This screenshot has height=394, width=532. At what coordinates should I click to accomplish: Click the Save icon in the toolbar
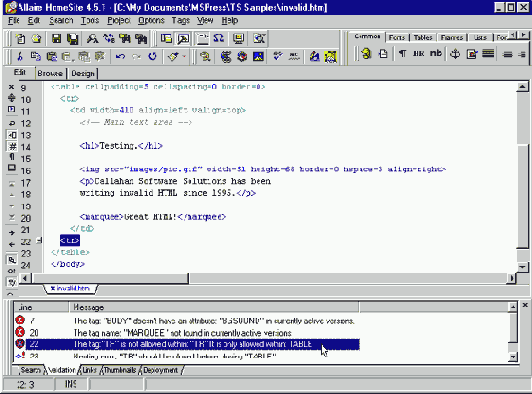56,39
